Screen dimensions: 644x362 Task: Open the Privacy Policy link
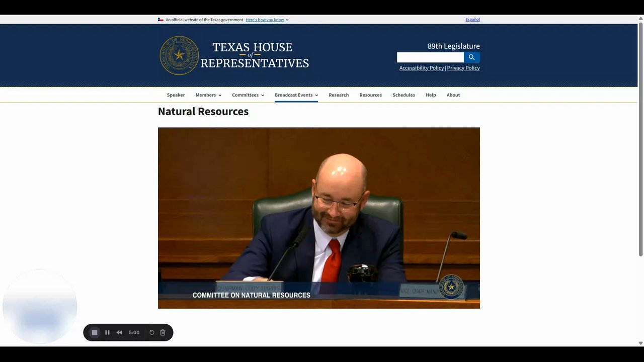463,68
